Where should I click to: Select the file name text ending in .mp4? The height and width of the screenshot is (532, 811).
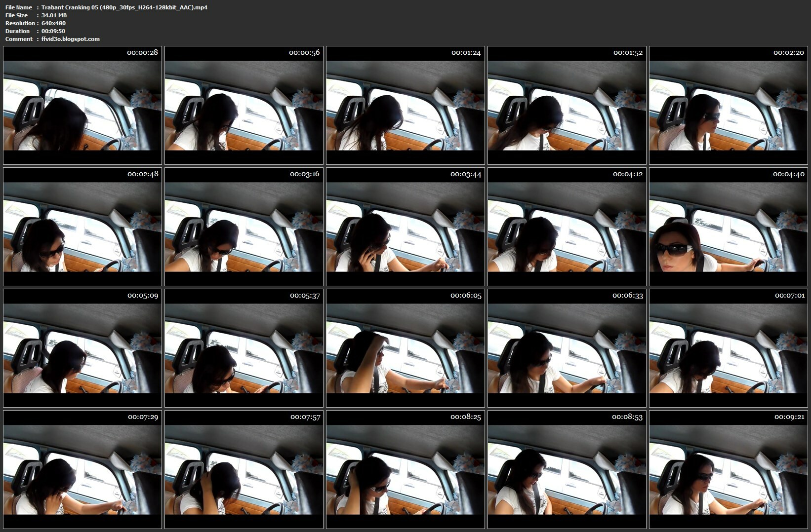click(124, 7)
